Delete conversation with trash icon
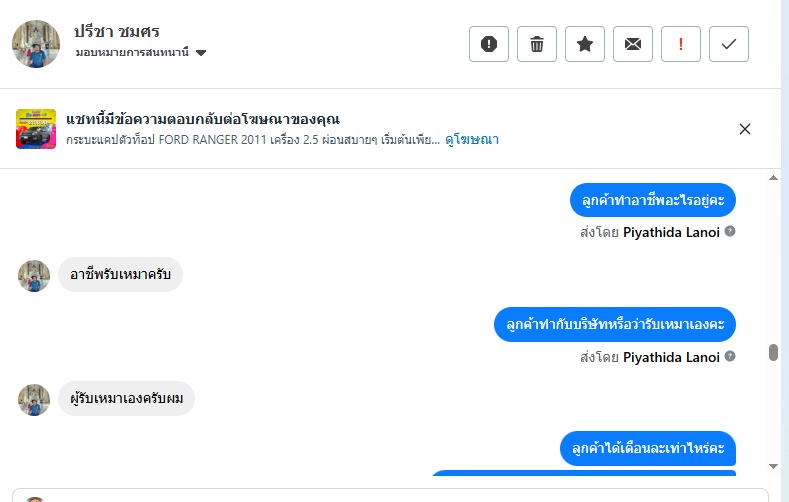The height and width of the screenshot is (502, 789). 537,44
